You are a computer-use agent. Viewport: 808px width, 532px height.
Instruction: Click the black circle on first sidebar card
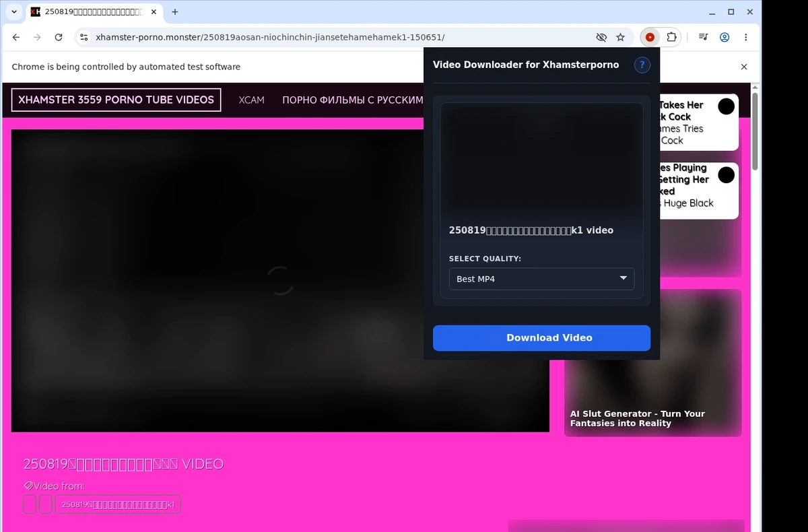click(726, 106)
